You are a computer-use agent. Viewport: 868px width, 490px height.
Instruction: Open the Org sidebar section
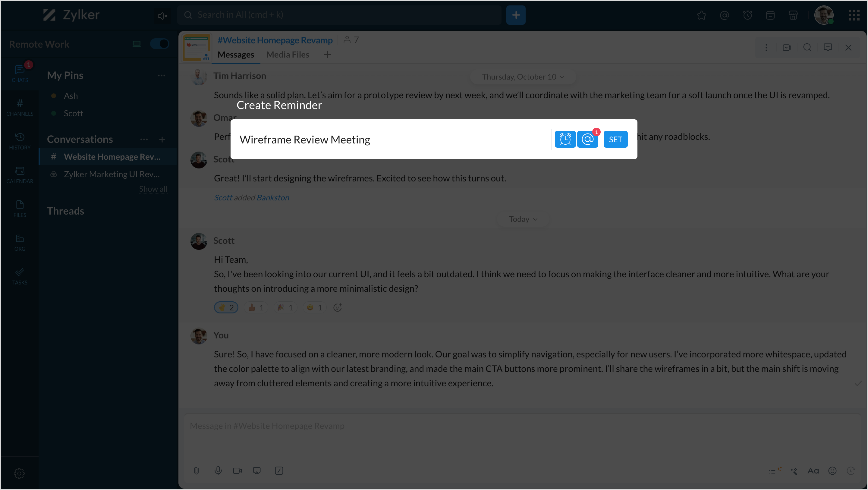20,242
